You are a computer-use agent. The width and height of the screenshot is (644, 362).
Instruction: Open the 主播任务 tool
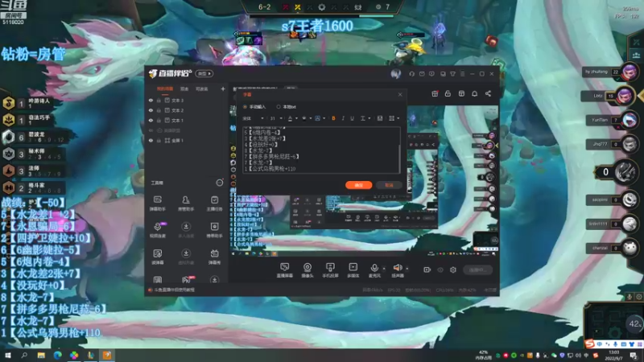(214, 204)
